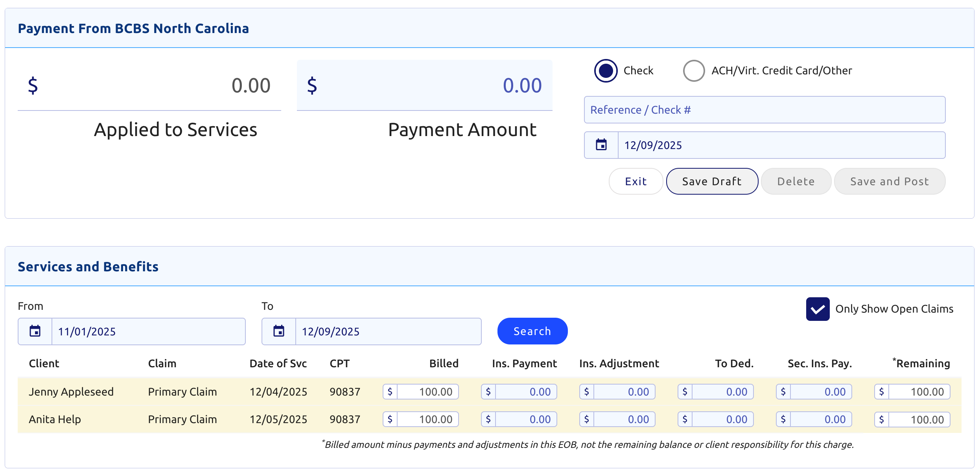
Task: Click Jenny Appleseed's To Ded. field
Action: coord(722,392)
